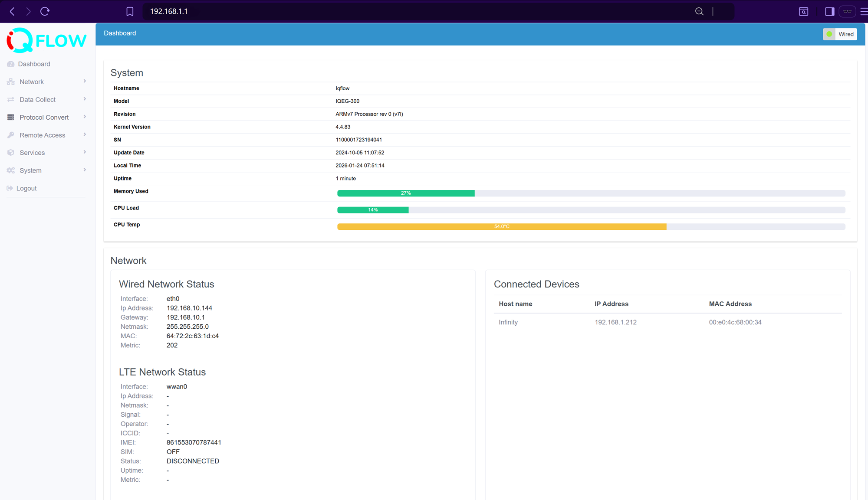The image size is (868, 500).
Task: Click the Services icon in the sidebar
Action: 10,153
